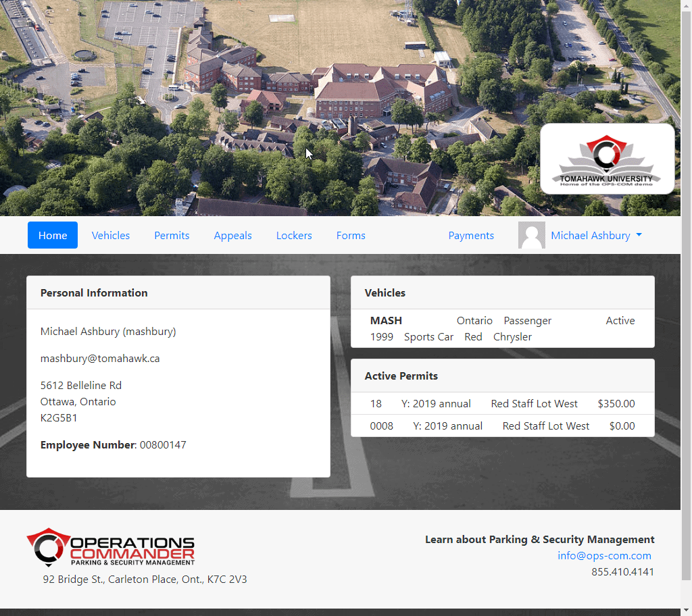The height and width of the screenshot is (616, 692).
Task: Click the user profile avatar icon
Action: click(531, 235)
